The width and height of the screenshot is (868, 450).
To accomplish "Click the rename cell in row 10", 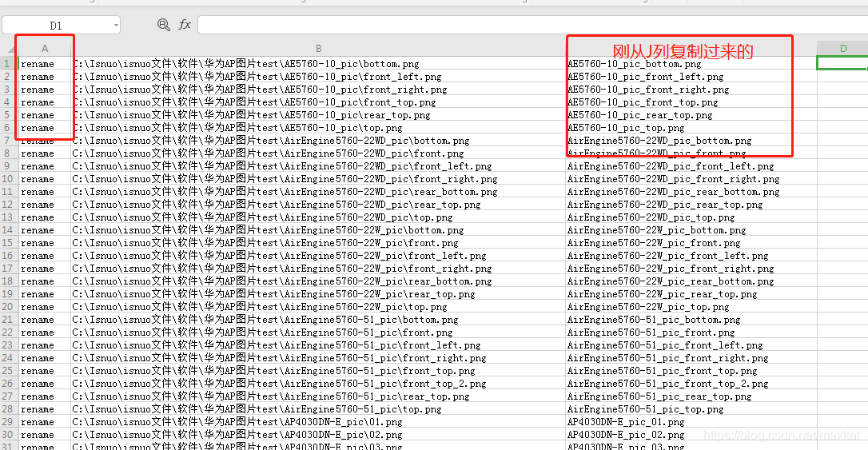I will [45, 179].
